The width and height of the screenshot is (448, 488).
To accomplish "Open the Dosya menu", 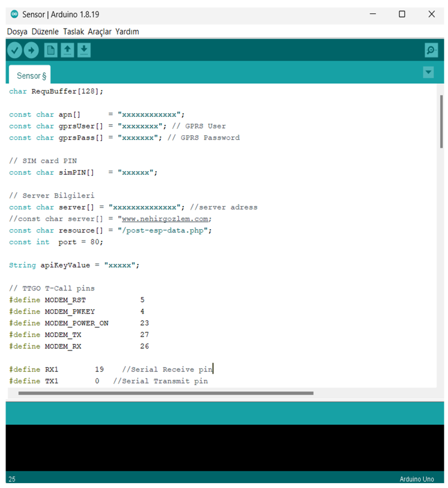I will tap(17, 31).
